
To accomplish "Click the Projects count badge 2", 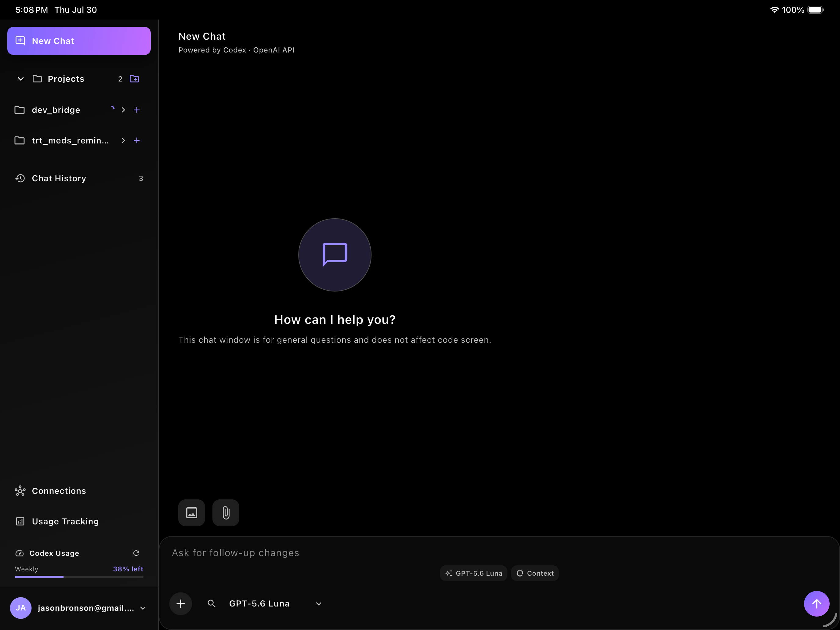I will pos(120,79).
